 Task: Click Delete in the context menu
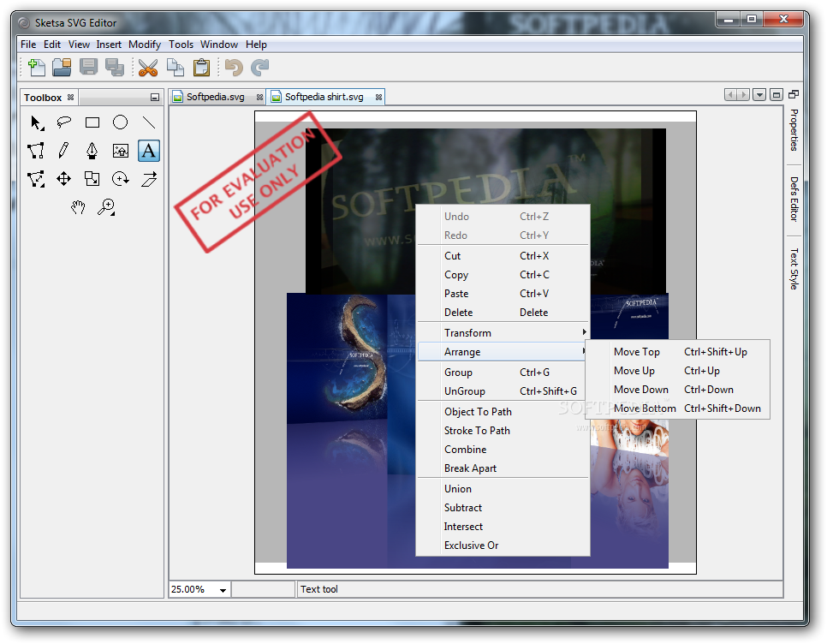(503, 313)
